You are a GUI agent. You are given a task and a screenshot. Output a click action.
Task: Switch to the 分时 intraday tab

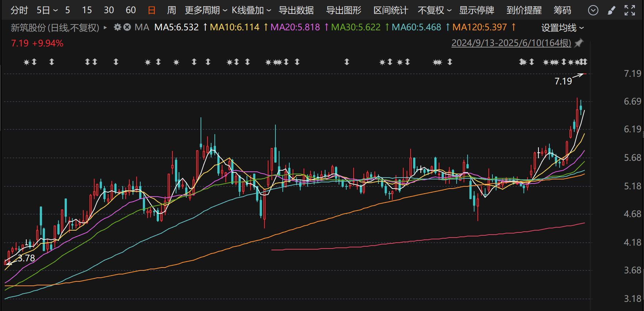tap(19, 10)
